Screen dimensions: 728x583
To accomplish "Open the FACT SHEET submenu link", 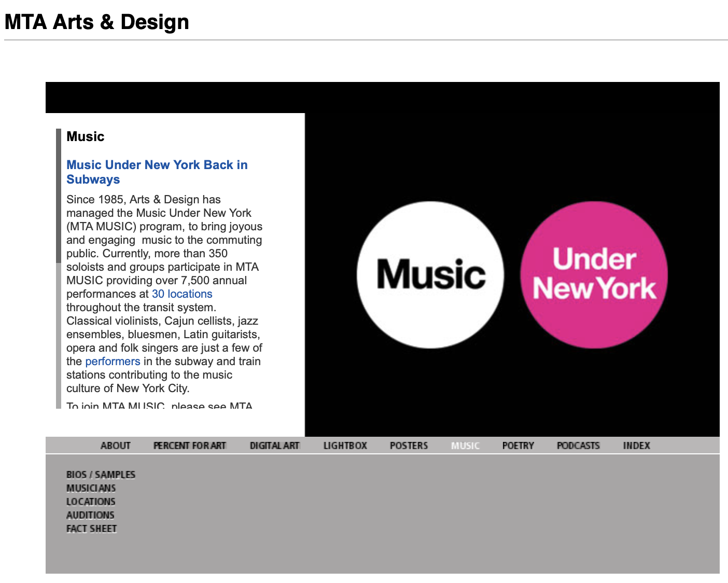I will pyautogui.click(x=91, y=529).
